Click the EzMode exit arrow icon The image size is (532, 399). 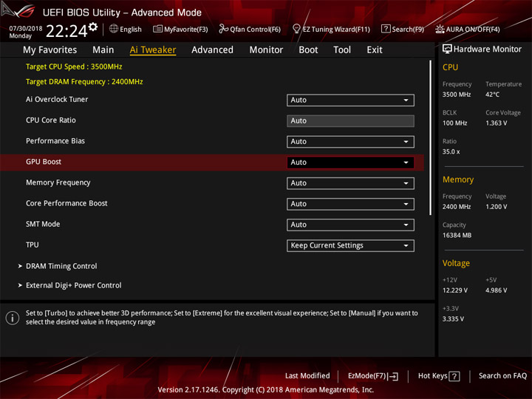coord(393,376)
